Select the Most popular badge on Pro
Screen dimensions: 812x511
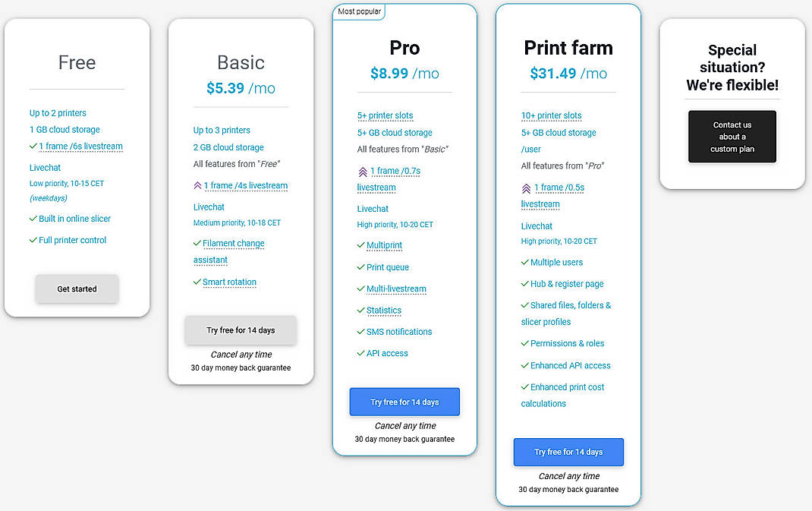[358, 12]
